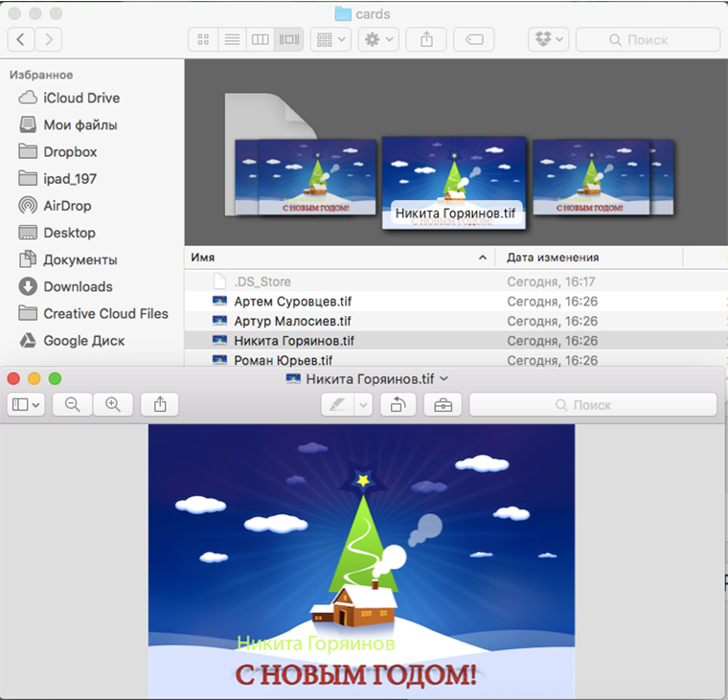Sort files by the Имя column
Viewport: 728px width, 700px height.
(340, 258)
